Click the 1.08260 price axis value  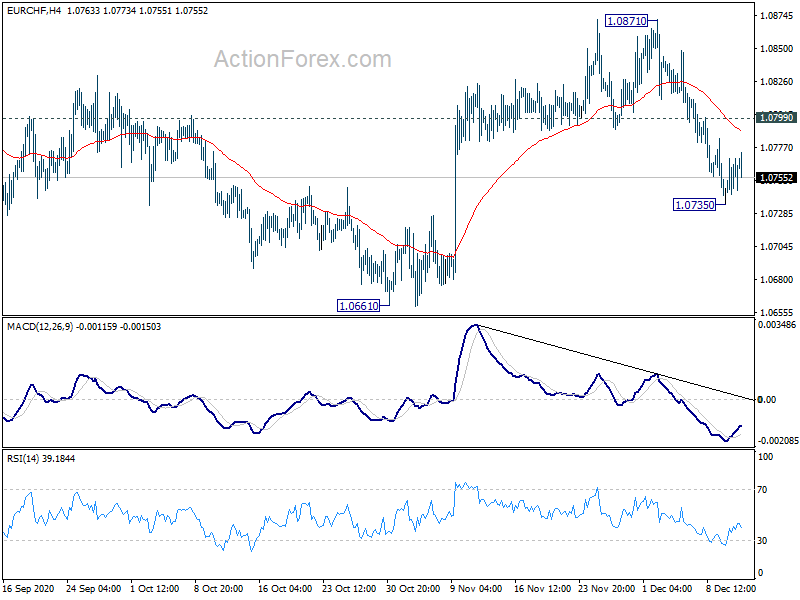[777, 82]
